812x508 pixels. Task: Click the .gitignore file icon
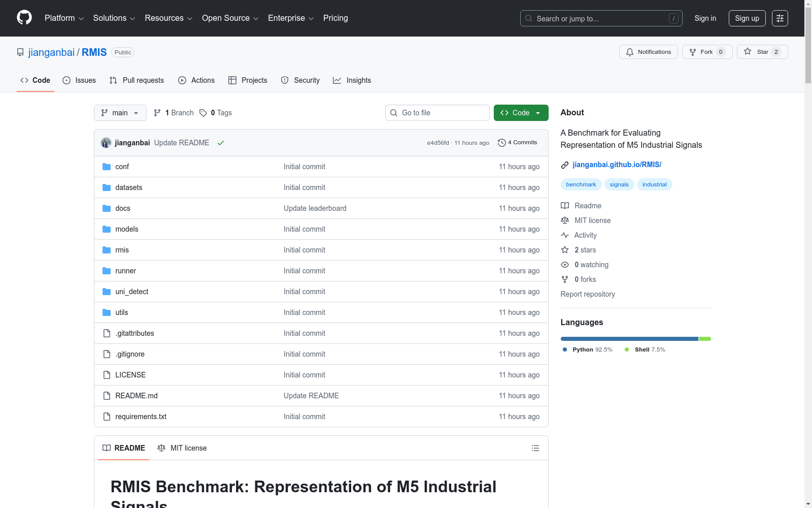click(107, 354)
